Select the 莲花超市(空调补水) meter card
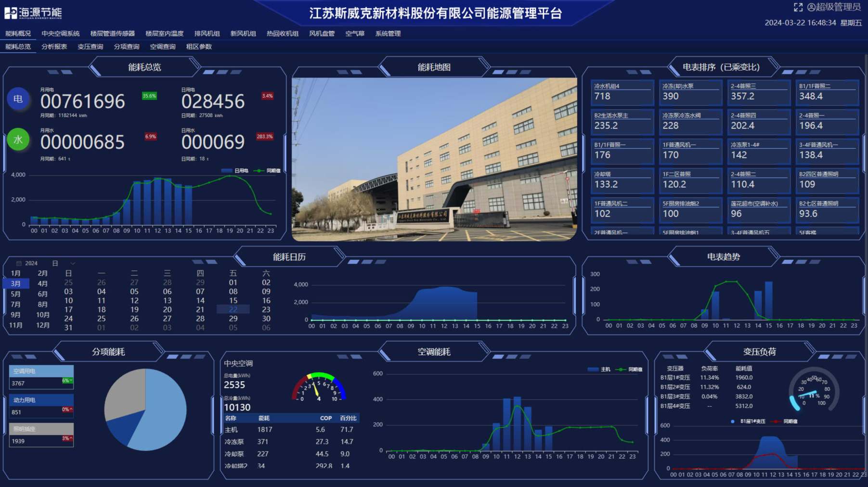Screen dimensions: 868x487 tap(759, 210)
